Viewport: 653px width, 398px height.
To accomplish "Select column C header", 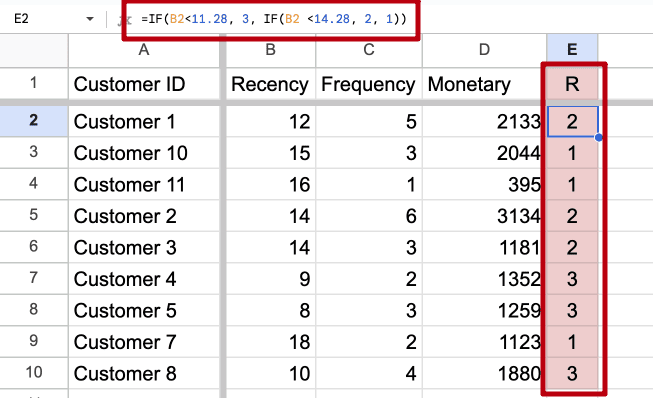I will tap(369, 50).
